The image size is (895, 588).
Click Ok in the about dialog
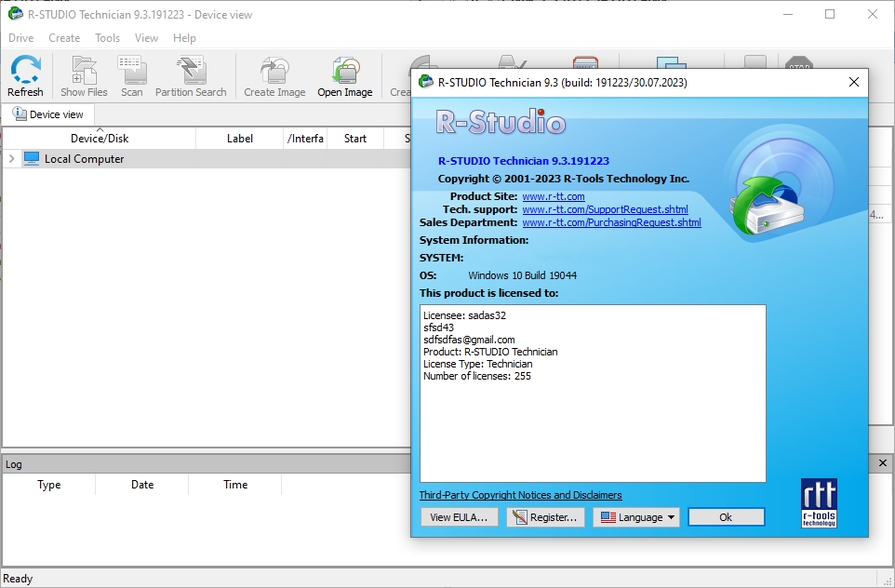tap(726, 517)
